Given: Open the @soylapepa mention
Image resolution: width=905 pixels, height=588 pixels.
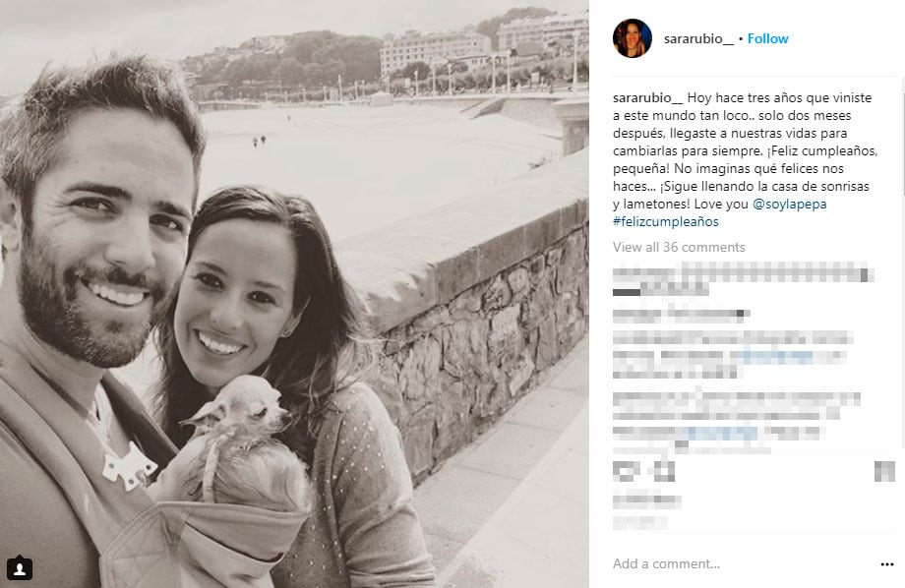Looking at the screenshot, I should coord(790,204).
